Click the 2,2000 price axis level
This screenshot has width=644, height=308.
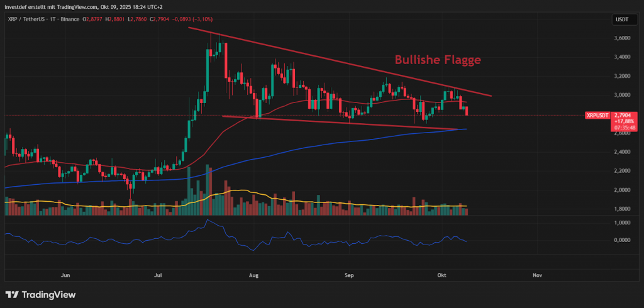(x=621, y=170)
